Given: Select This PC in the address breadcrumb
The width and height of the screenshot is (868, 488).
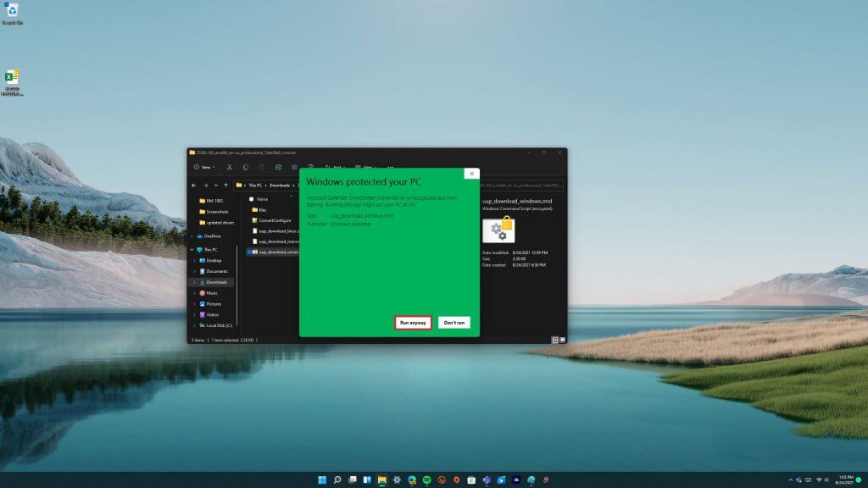Looking at the screenshot, I should coord(254,186).
